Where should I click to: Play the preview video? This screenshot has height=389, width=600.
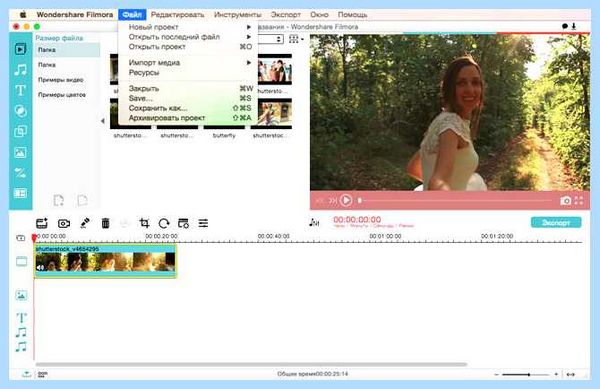pos(346,200)
